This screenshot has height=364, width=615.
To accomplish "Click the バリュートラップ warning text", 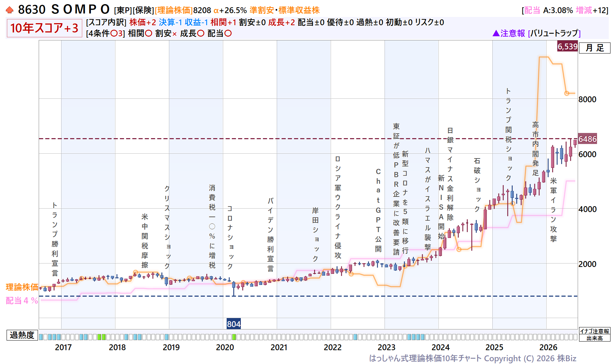I will [554, 33].
